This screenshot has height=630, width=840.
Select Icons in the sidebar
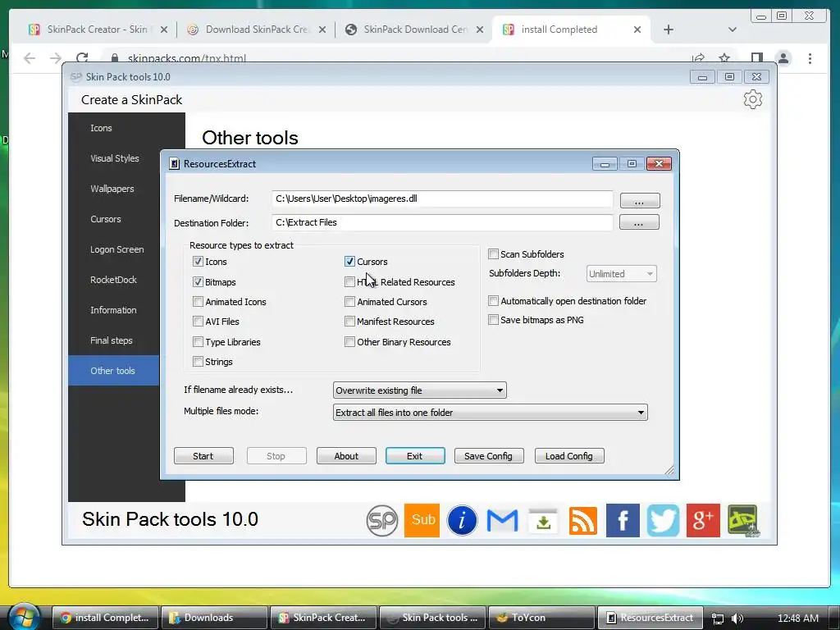point(101,128)
